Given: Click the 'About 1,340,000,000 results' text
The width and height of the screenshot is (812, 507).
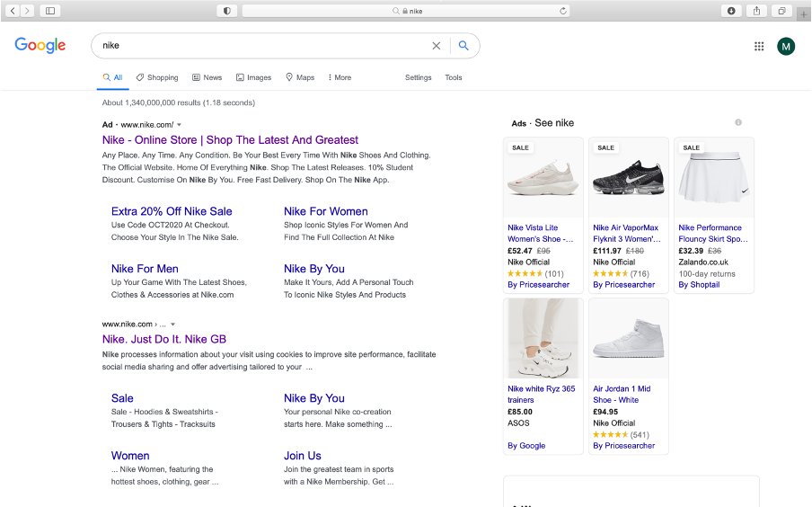Looking at the screenshot, I should coord(178,102).
